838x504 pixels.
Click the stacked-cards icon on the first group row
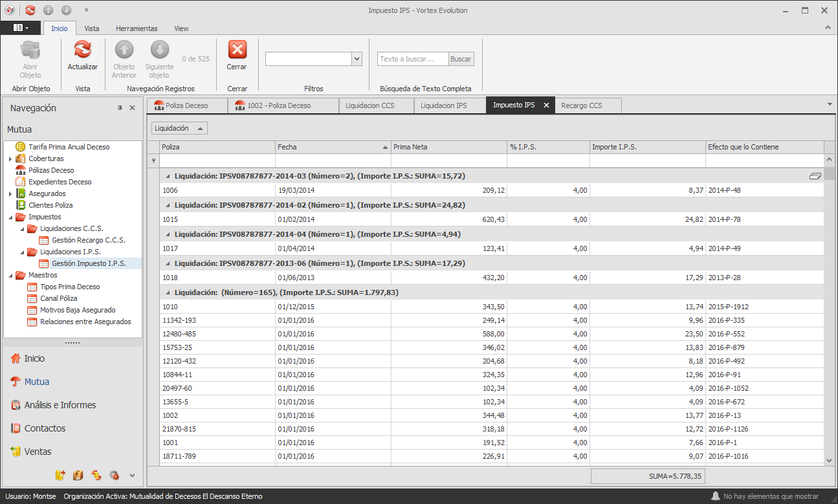(x=815, y=176)
